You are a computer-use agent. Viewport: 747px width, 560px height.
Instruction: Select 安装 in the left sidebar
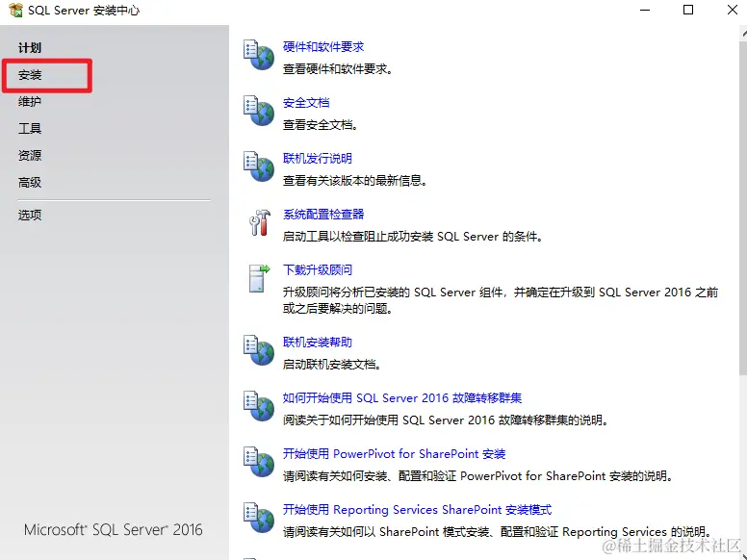30,75
